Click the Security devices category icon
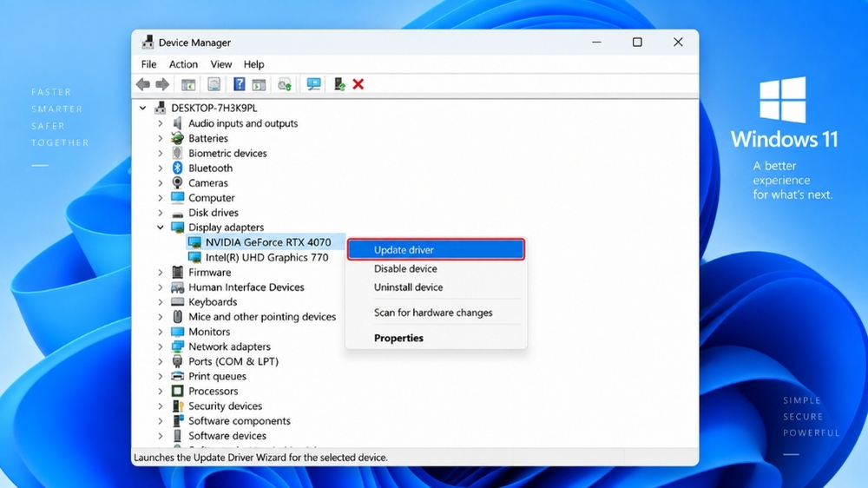 tap(177, 406)
